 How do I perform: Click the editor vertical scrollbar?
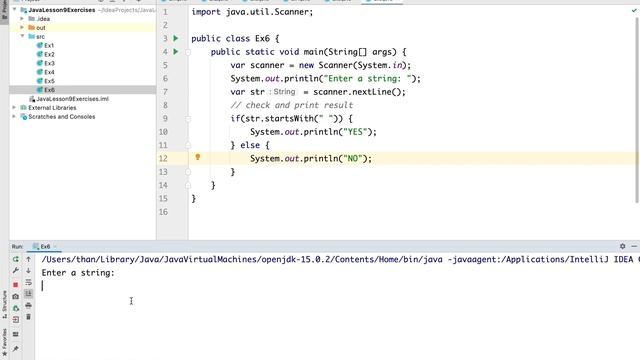pos(637,110)
